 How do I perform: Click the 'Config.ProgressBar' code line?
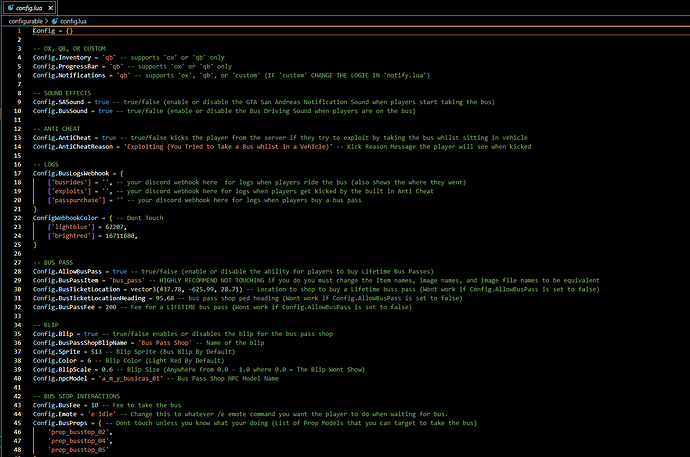[132, 66]
